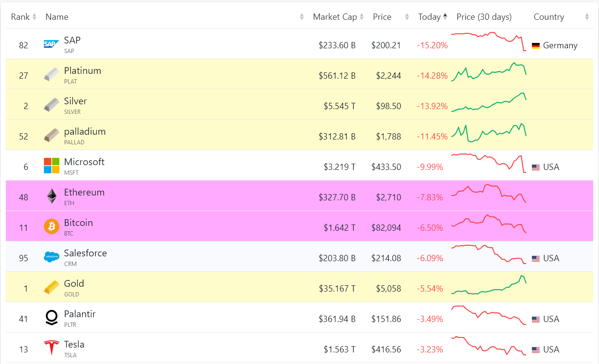Open the Microsoft company link
The height and width of the screenshot is (364, 599).
tap(84, 162)
